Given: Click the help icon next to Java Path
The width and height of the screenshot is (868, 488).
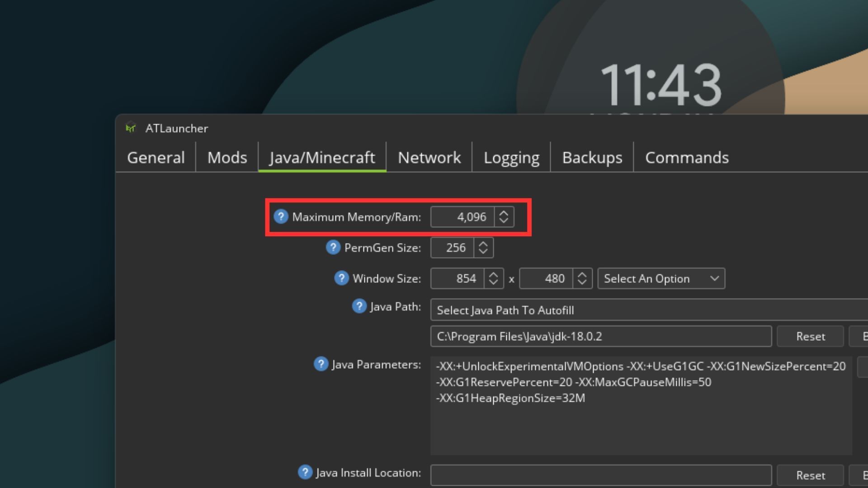Looking at the screenshot, I should (358, 306).
